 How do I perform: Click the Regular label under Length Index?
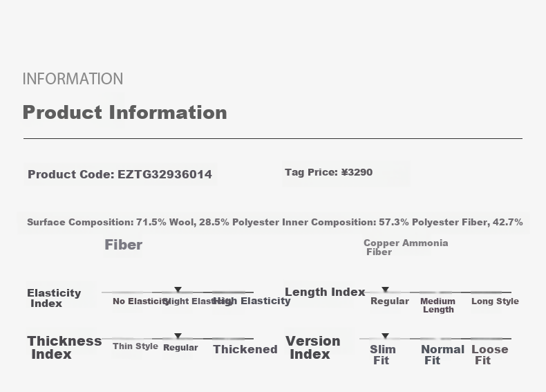pos(390,301)
